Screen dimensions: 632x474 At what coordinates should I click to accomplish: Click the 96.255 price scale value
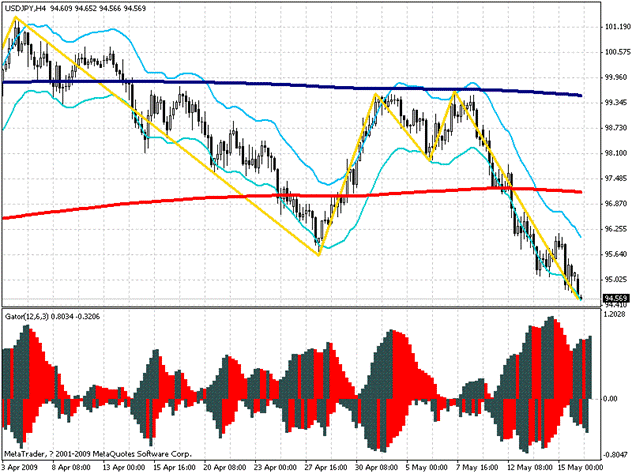pyautogui.click(x=616, y=229)
